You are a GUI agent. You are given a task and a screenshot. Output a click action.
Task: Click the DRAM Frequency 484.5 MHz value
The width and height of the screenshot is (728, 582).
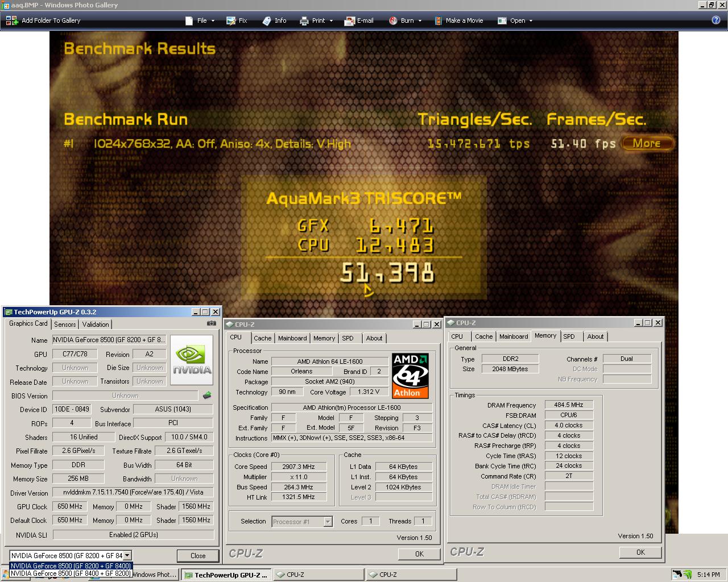tap(569, 405)
